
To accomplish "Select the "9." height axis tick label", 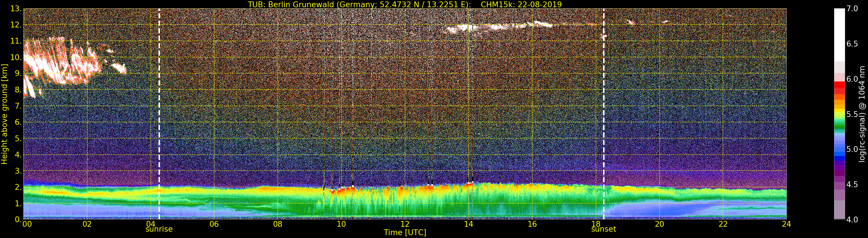I will [18, 73].
